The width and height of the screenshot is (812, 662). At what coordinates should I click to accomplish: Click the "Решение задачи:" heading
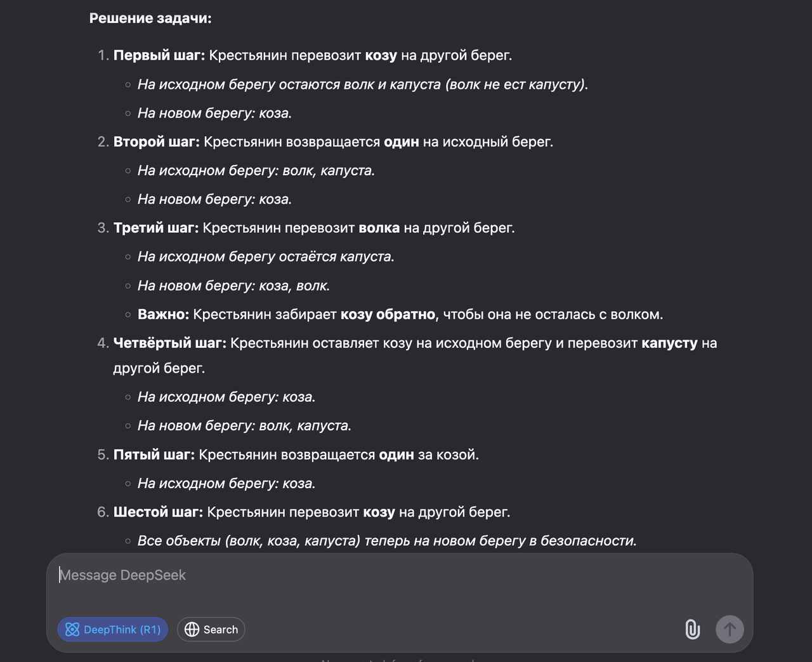coord(150,18)
